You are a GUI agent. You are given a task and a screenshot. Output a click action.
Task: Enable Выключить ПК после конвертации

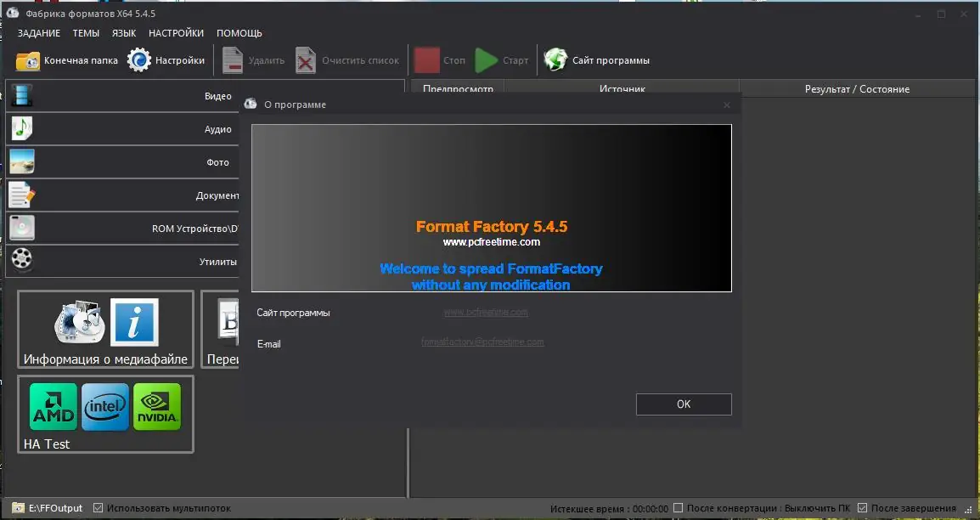pyautogui.click(x=679, y=506)
